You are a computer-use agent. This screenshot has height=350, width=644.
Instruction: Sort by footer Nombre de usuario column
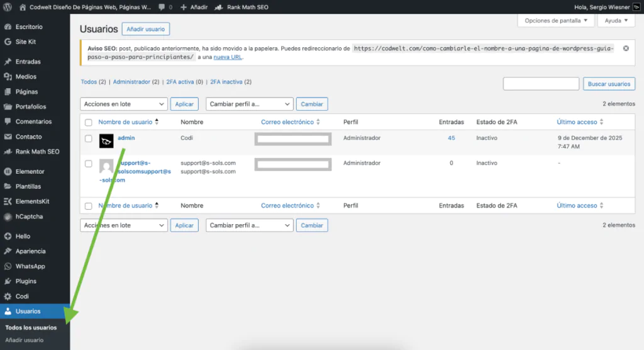(x=128, y=205)
